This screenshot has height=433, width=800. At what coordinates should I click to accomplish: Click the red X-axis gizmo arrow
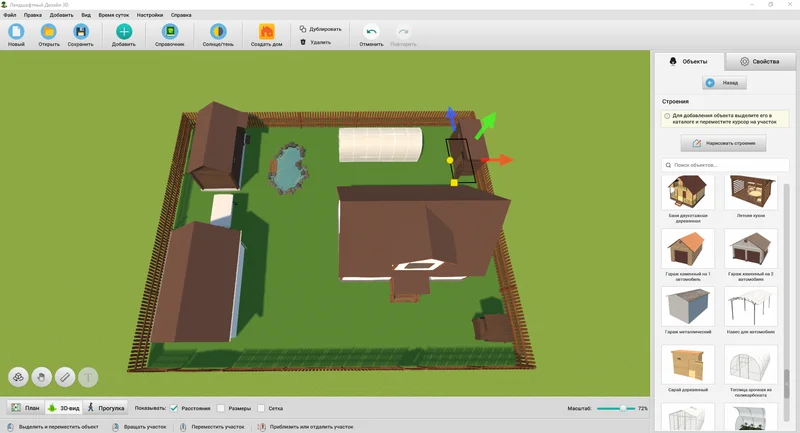[498, 160]
